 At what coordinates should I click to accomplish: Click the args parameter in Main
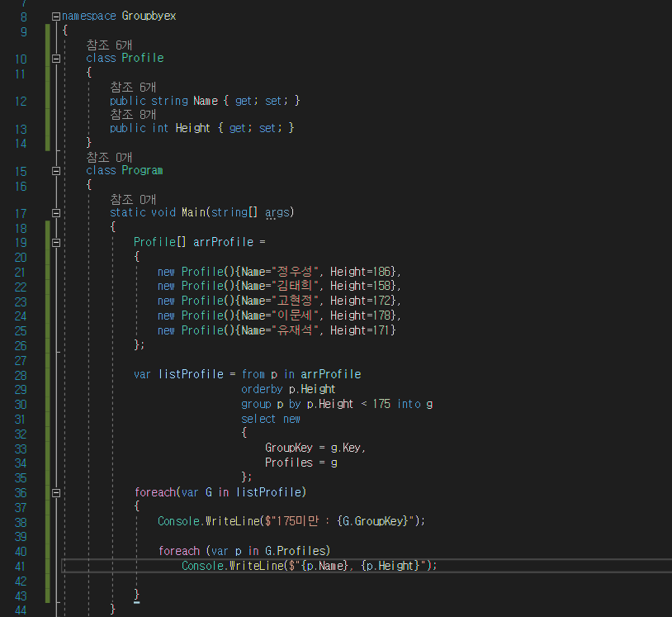coord(277,212)
